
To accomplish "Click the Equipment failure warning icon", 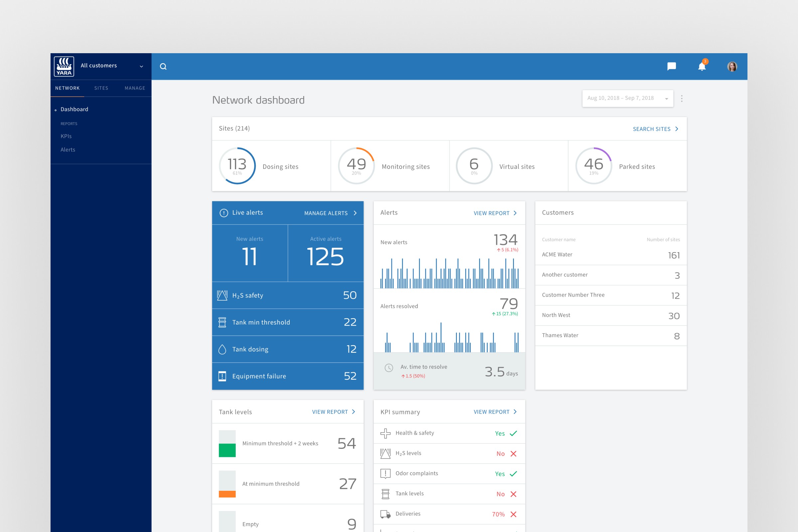I will pos(222,376).
